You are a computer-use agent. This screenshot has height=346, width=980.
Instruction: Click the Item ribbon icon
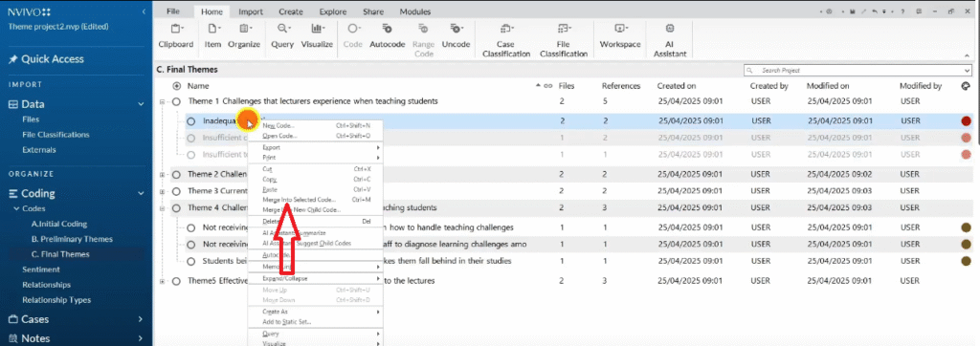click(213, 29)
